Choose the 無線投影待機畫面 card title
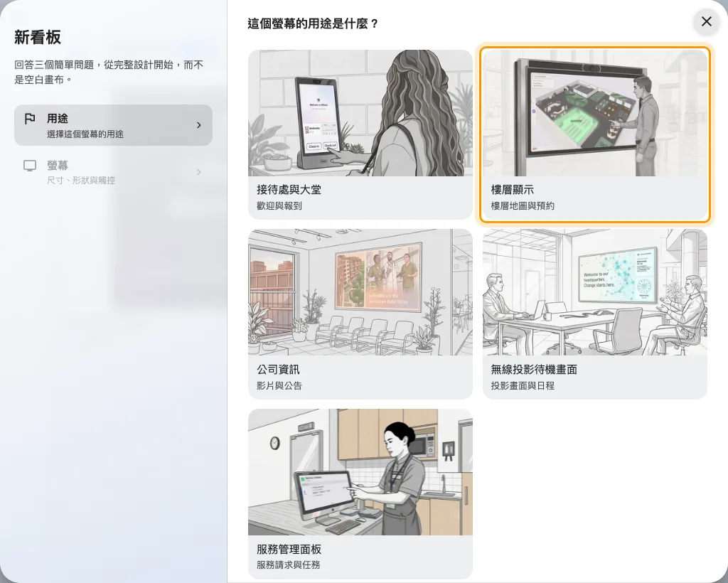728x583 pixels. pos(534,370)
